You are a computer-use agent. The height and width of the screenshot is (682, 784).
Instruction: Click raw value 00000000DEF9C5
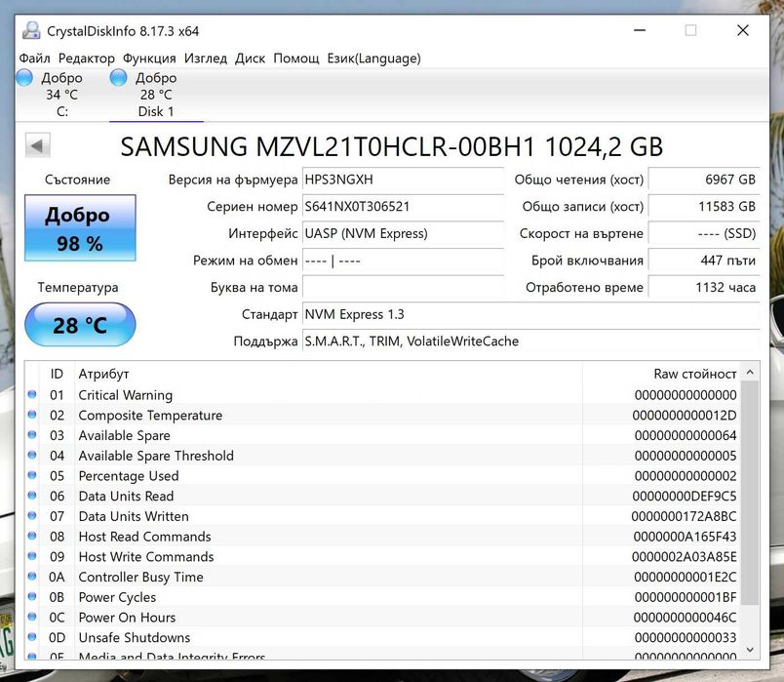[685, 496]
